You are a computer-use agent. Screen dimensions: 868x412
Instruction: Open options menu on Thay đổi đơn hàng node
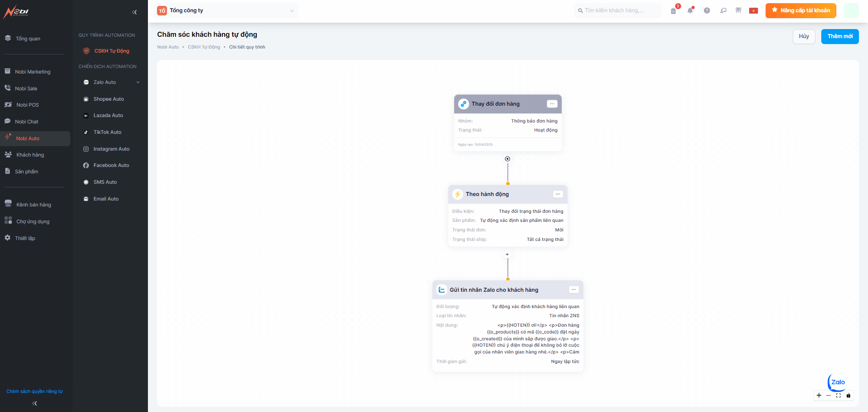[552, 104]
